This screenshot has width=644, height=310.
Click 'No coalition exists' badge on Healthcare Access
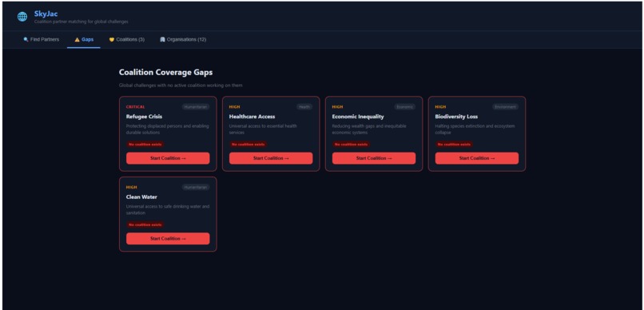click(x=248, y=145)
